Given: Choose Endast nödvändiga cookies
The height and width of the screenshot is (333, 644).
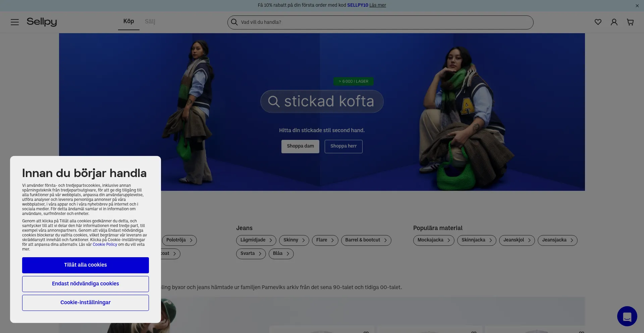Looking at the screenshot, I should click(86, 284).
